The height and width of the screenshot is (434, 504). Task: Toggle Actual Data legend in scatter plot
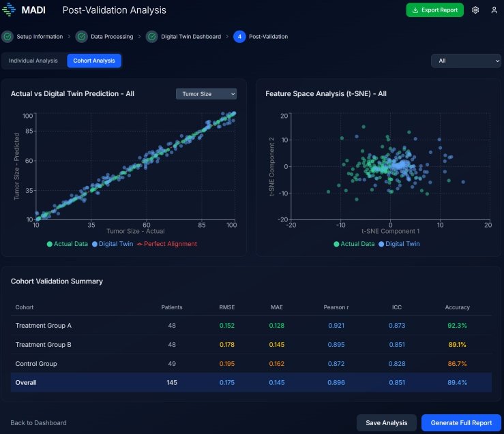click(68, 244)
